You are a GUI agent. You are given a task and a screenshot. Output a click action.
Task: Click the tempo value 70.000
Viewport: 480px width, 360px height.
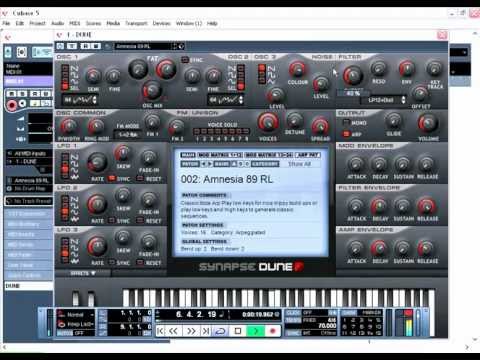(327, 326)
